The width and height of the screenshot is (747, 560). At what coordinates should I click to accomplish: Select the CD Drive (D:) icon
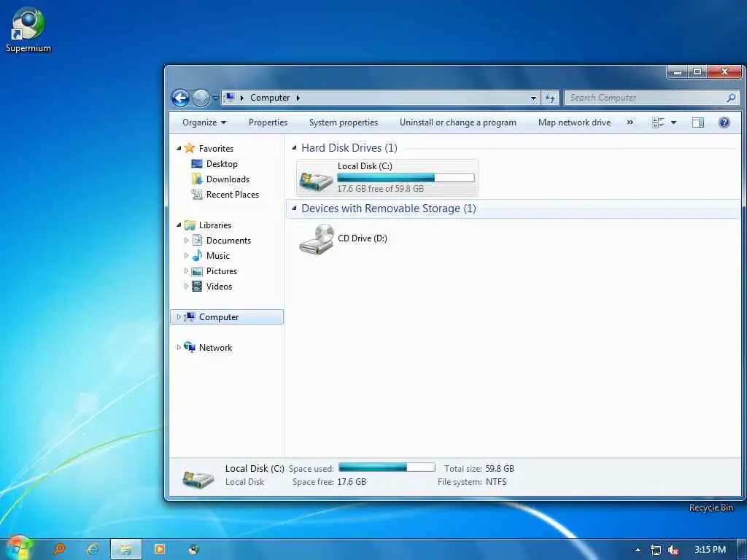pos(317,239)
